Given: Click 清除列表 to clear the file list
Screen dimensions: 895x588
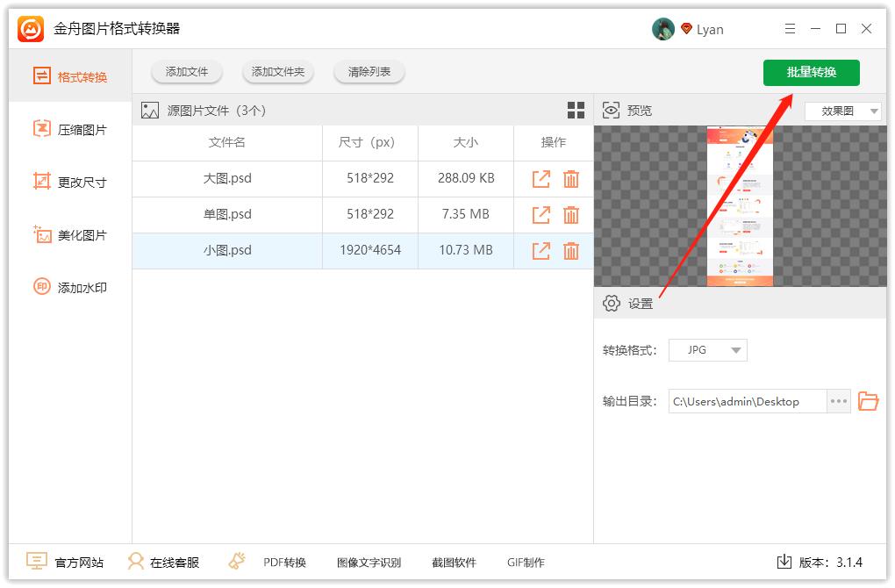Looking at the screenshot, I should (369, 72).
